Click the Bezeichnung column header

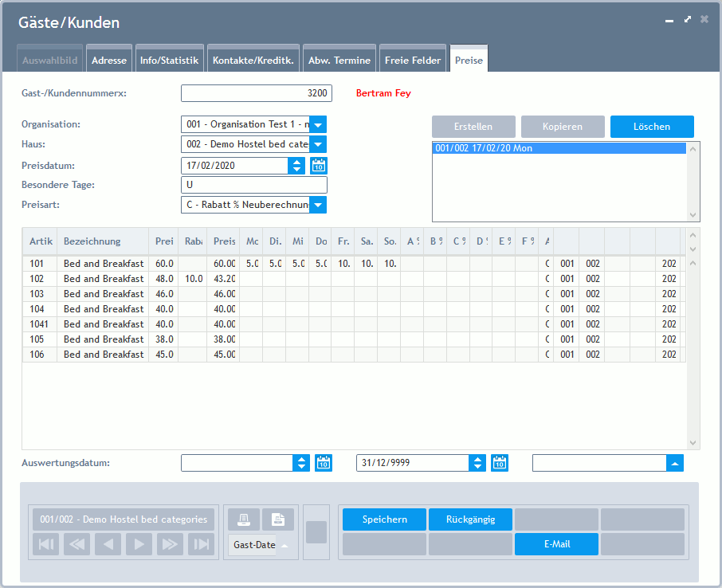click(103, 241)
